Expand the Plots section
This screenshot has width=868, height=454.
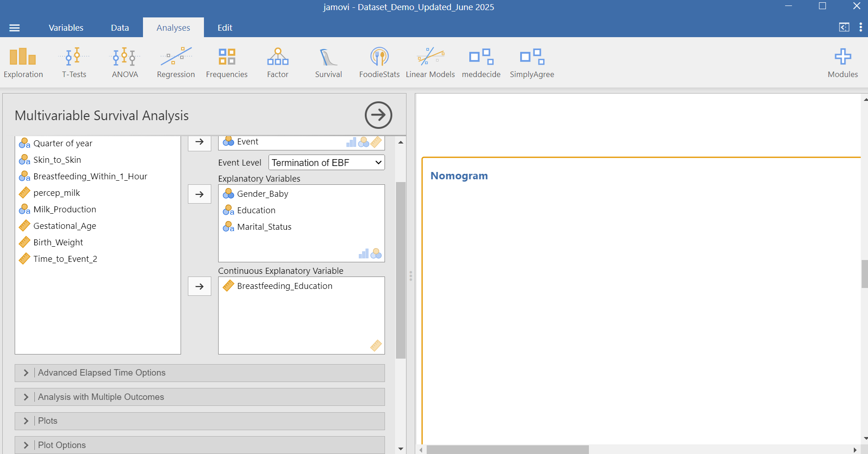coord(200,421)
